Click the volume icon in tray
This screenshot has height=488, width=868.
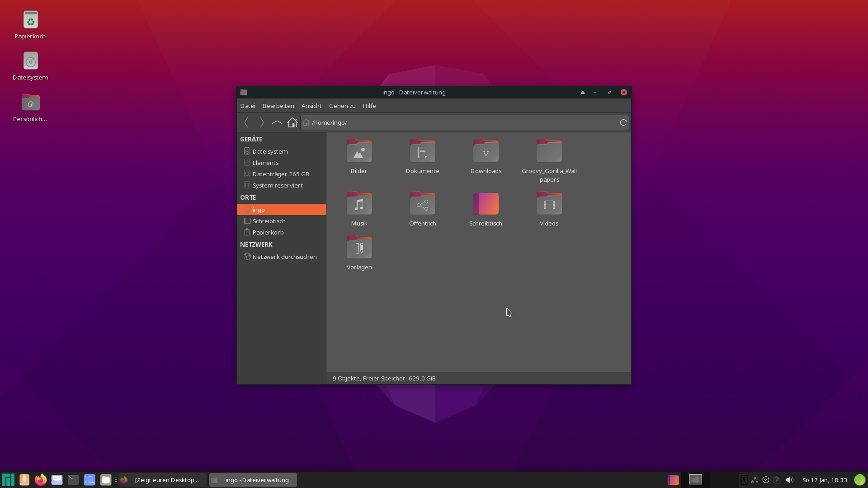(x=789, y=480)
